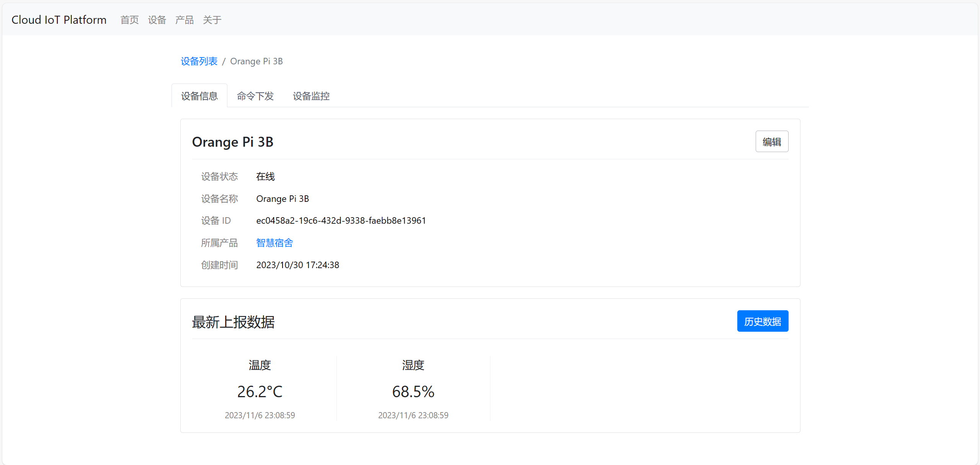Click the device name value Orange Pi 3B

point(283,199)
